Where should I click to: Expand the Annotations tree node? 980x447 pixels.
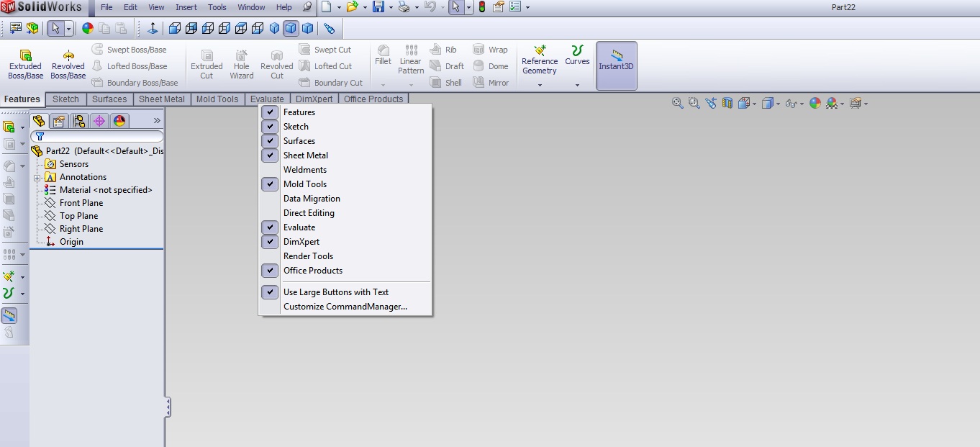tap(37, 177)
